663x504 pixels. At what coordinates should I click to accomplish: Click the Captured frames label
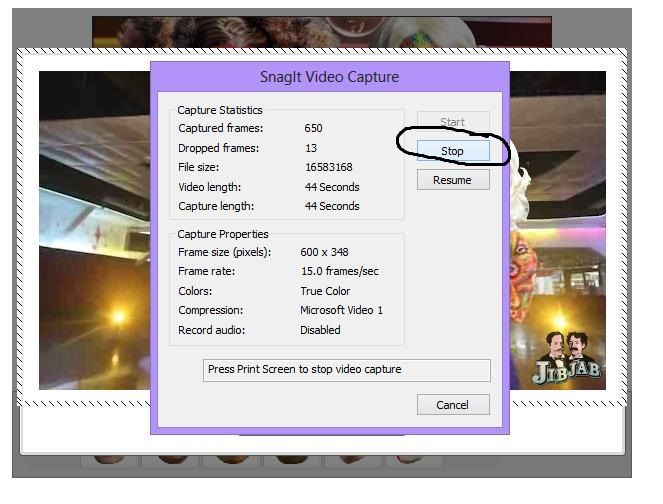coord(221,128)
